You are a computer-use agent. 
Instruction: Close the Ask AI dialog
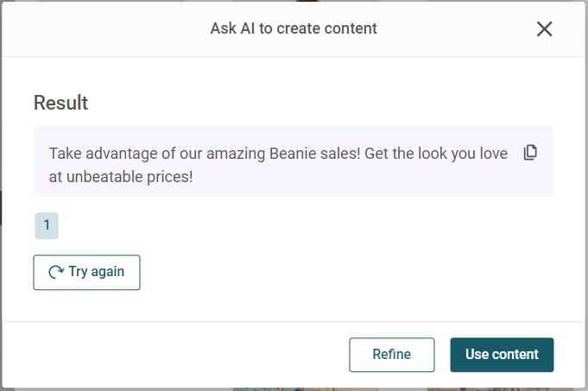coord(544,28)
